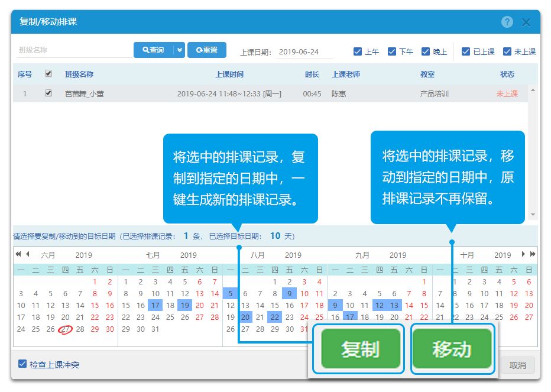This screenshot has width=551, height=392.
Task: Click the help question mark icon
Action: pyautogui.click(x=507, y=22)
